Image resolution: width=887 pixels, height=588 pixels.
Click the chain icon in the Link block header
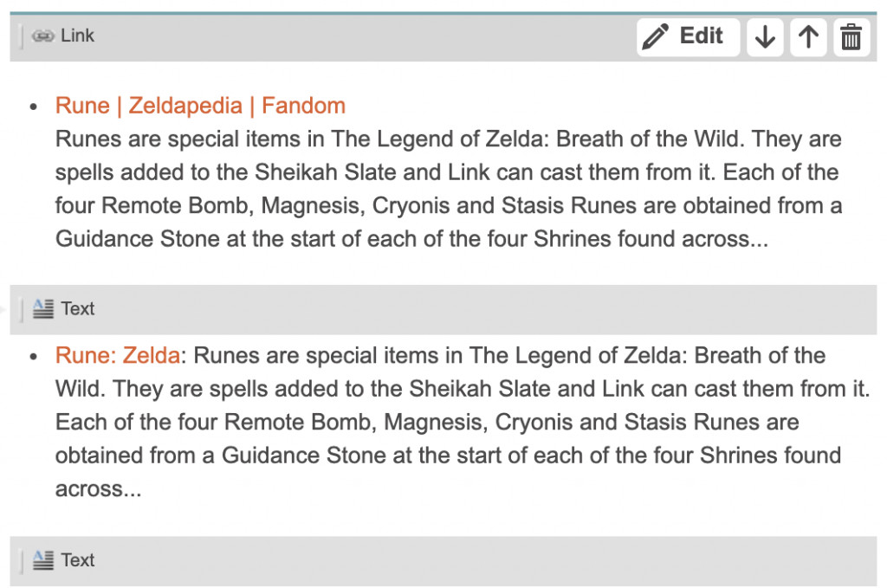[x=43, y=36]
